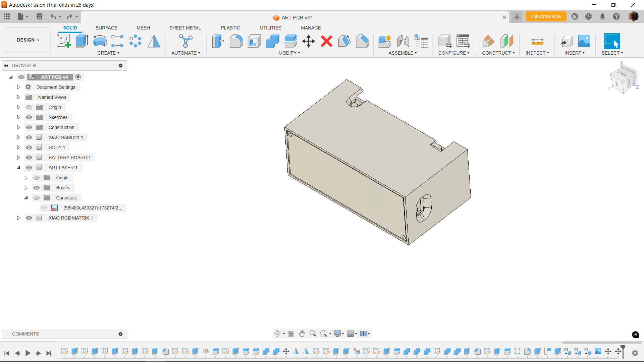The image size is (644, 362).
Task: Expand the Bodies folder
Action: point(26,188)
